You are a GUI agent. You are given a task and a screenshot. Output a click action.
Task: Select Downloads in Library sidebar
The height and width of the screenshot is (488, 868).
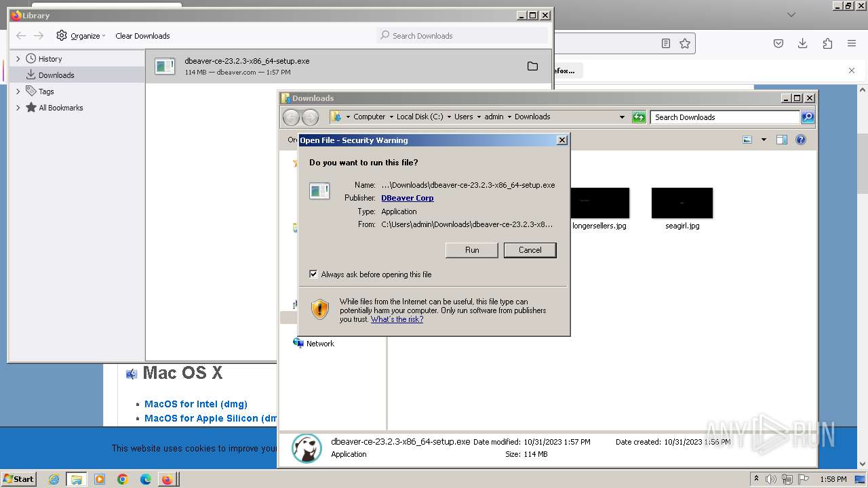pos(56,75)
